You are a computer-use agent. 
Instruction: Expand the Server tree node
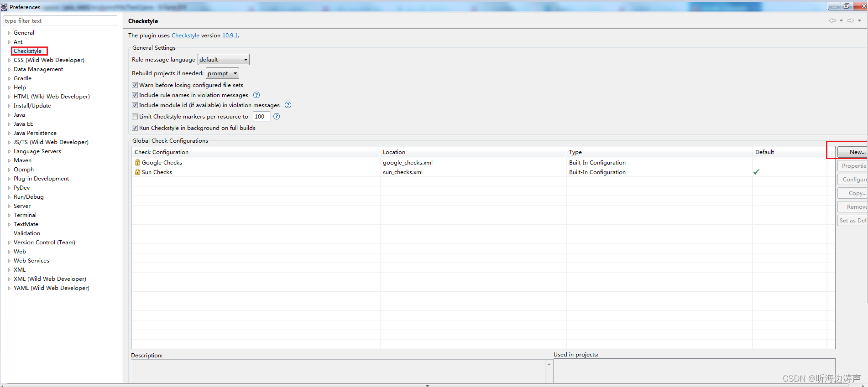click(9, 206)
